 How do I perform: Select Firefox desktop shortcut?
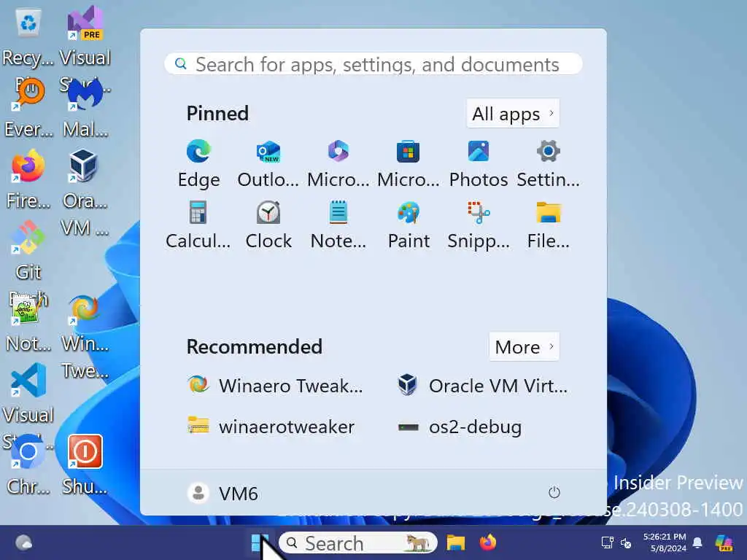tap(28, 180)
